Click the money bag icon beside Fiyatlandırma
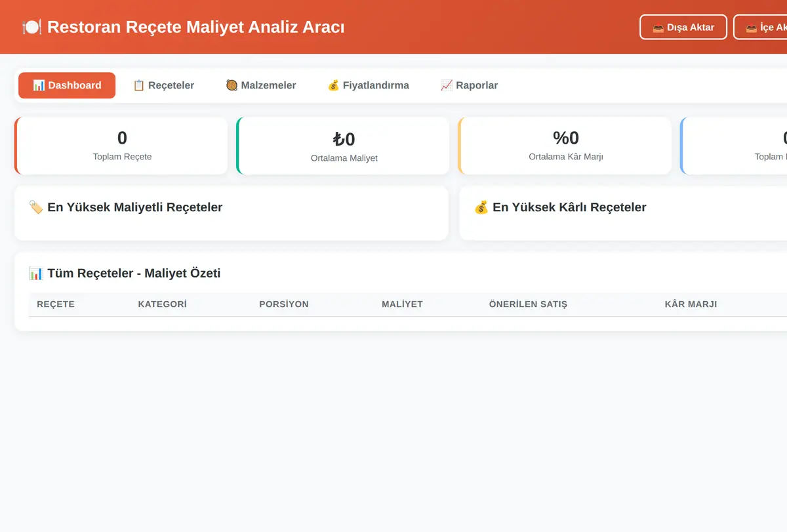787x532 pixels. [333, 85]
